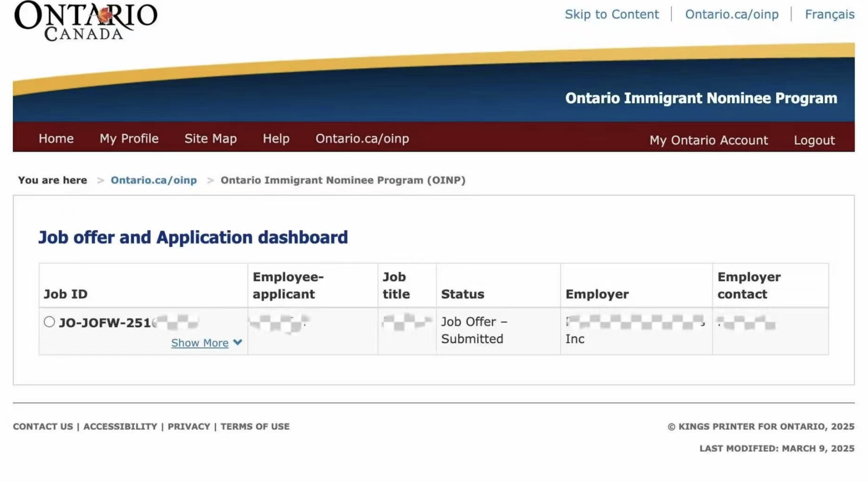Expand the Show More chevron arrow
The height and width of the screenshot is (481, 868).
[237, 342]
